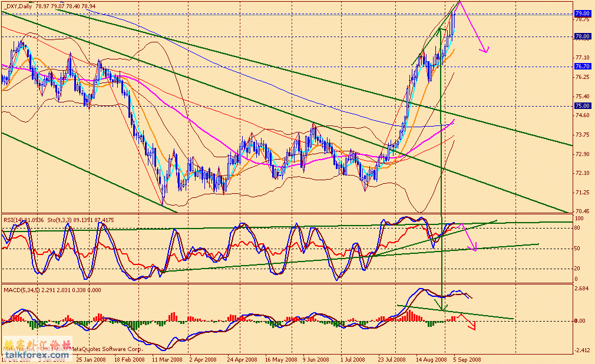Click the 24 Apr 2008 date label
595x364 pixels.
coord(242,360)
